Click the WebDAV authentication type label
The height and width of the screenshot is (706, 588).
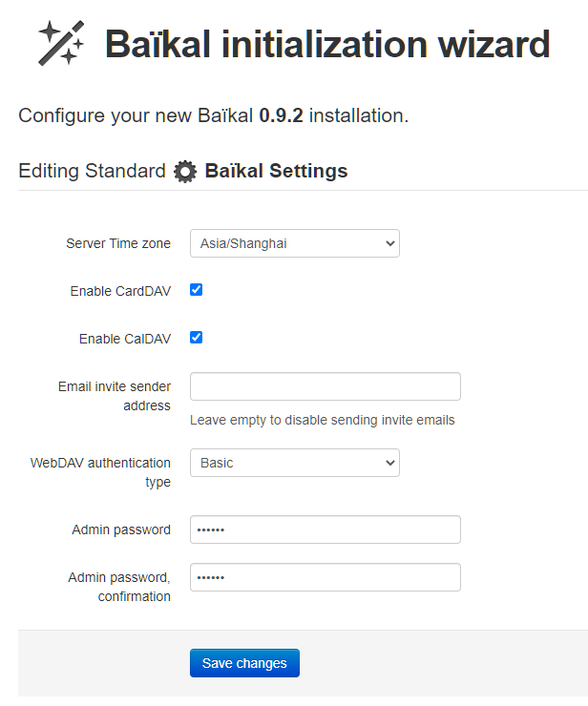[101, 472]
